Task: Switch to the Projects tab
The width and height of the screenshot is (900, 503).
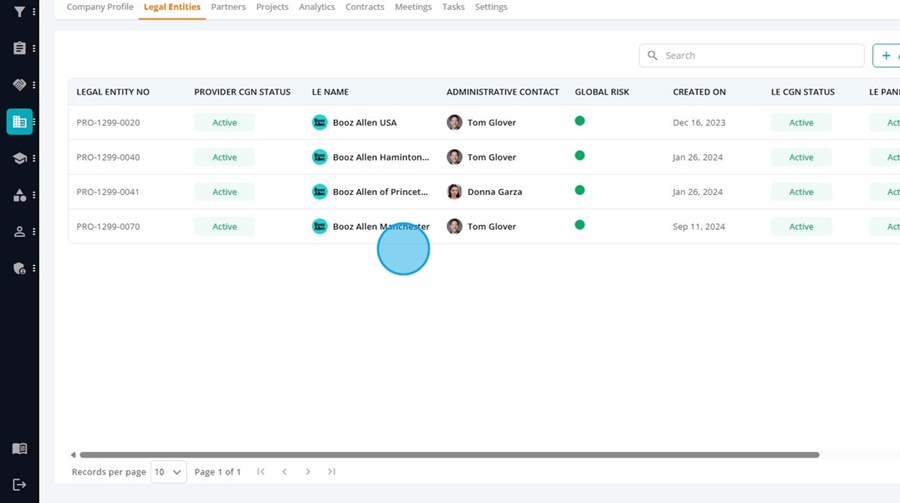Action: [272, 7]
